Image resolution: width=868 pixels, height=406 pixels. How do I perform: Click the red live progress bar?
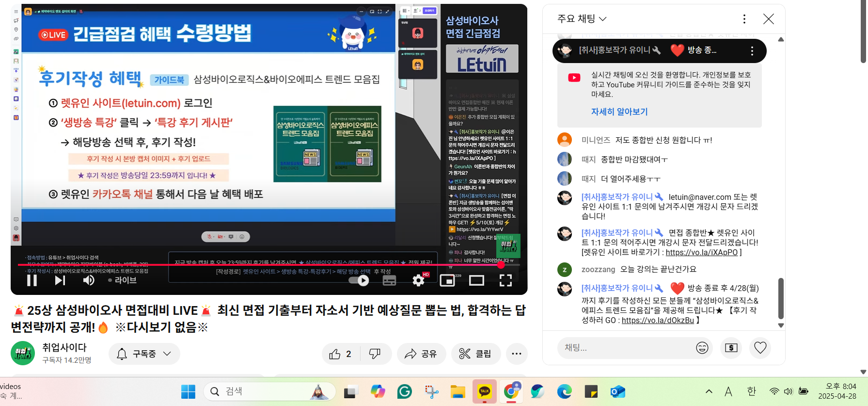click(x=242, y=265)
